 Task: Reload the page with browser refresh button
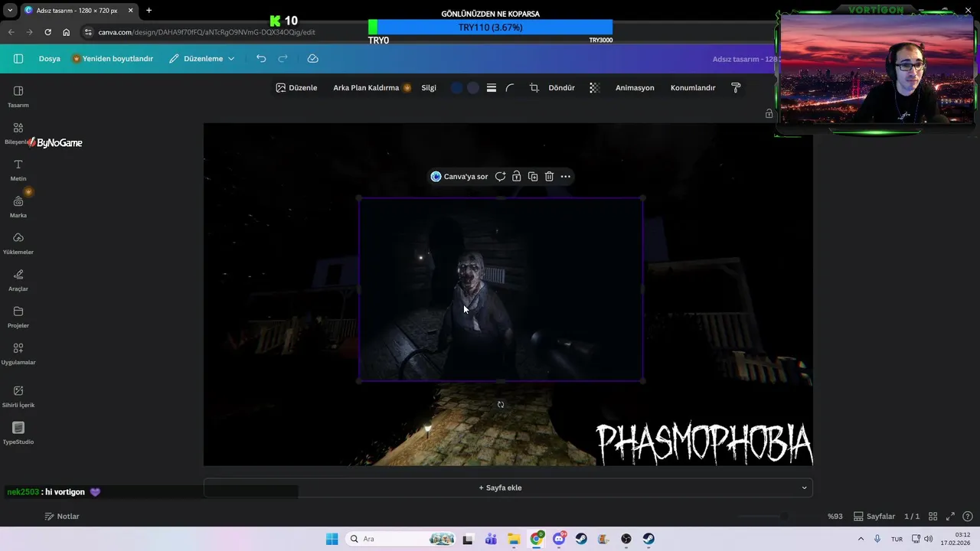click(48, 32)
